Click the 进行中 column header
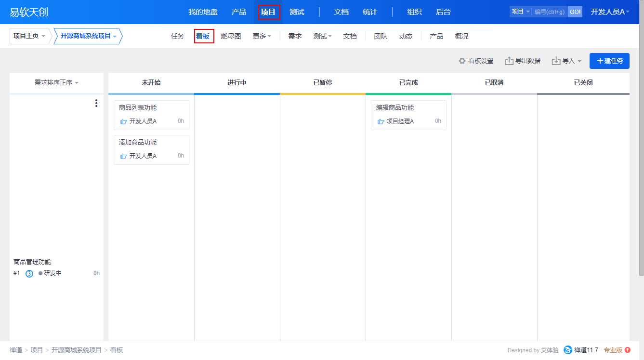The width and height of the screenshot is (644, 360). [x=237, y=82]
